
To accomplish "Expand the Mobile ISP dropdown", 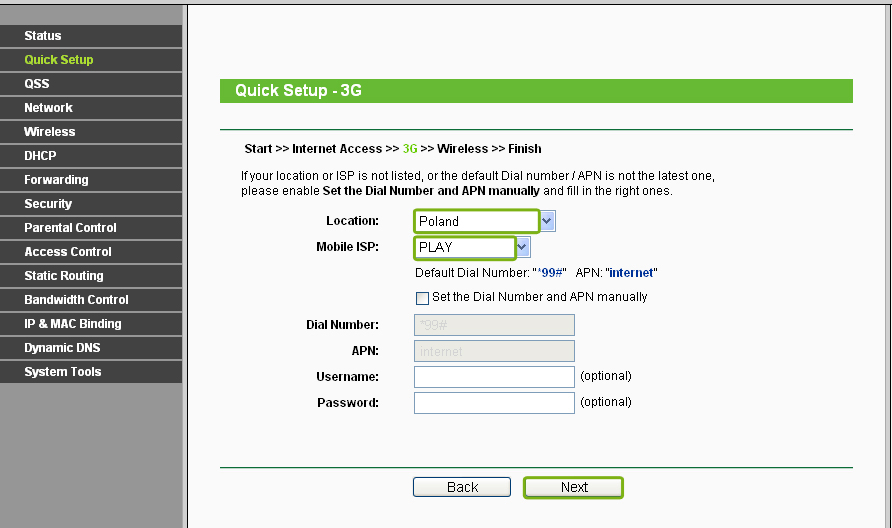I will tap(522, 247).
